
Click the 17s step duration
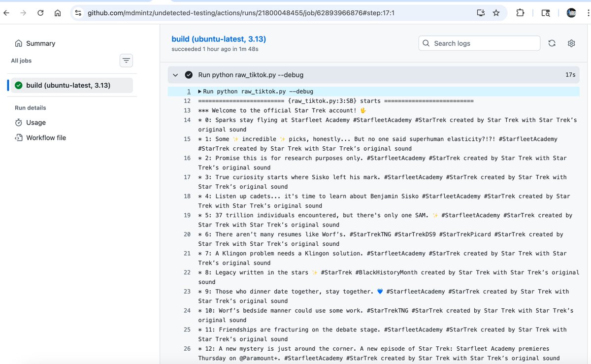pyautogui.click(x=570, y=75)
